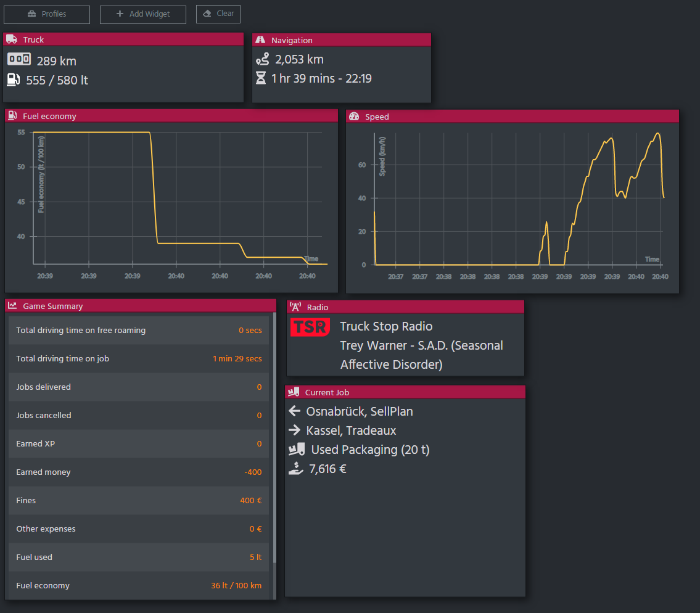This screenshot has width=700, height=613.
Task: Click the odometer icon next to 289 km
Action: [18, 60]
